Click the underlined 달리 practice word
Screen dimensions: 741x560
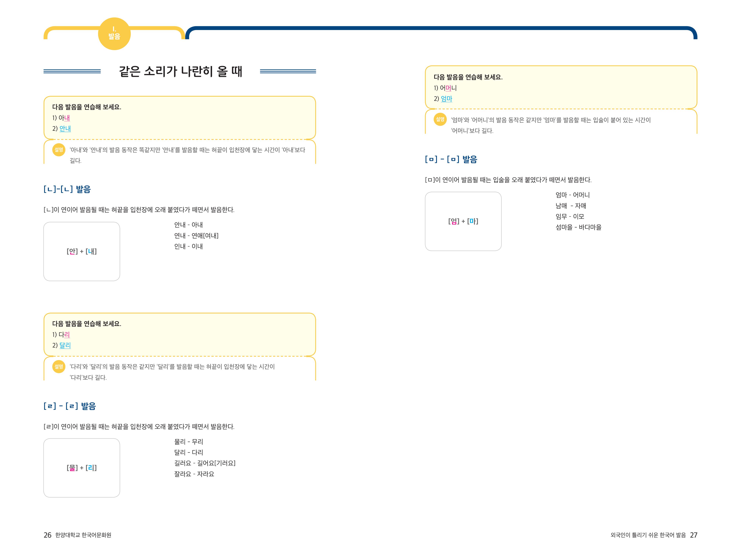point(65,345)
